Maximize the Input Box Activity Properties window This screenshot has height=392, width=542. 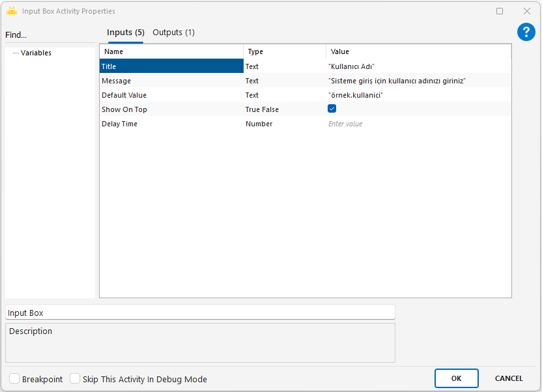pyautogui.click(x=500, y=11)
